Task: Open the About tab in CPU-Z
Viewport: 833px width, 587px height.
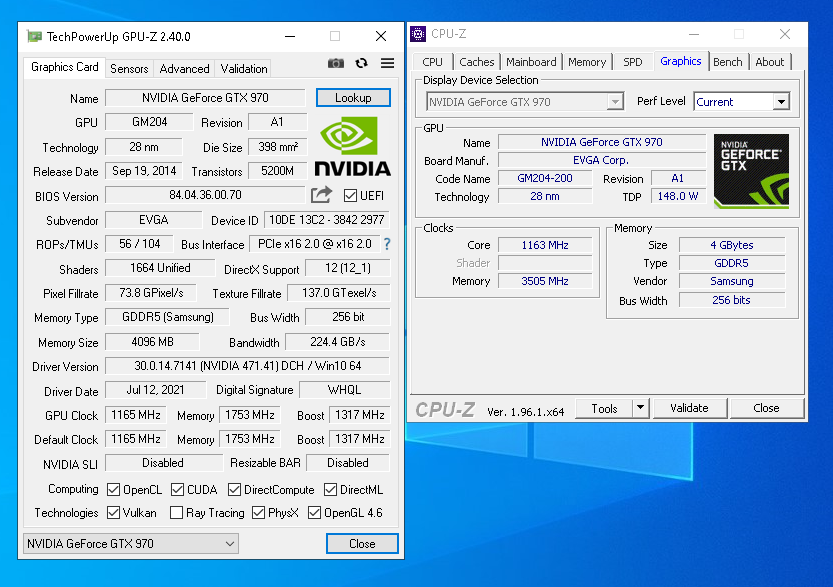Action: pos(770,62)
